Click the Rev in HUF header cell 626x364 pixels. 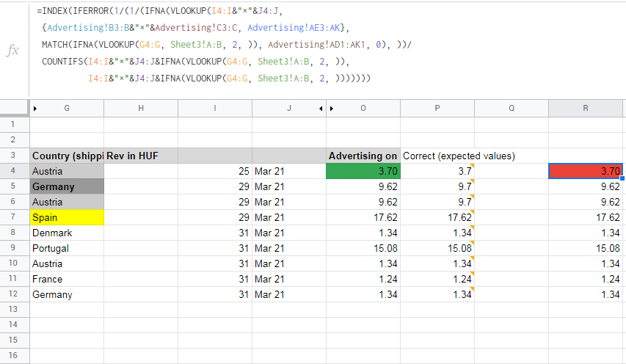(141, 156)
